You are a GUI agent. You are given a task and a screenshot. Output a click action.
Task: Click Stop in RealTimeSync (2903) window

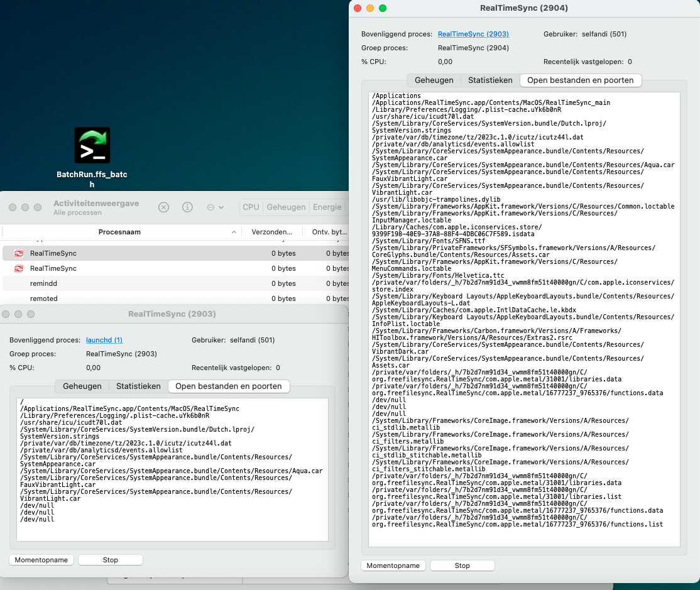tap(110, 560)
